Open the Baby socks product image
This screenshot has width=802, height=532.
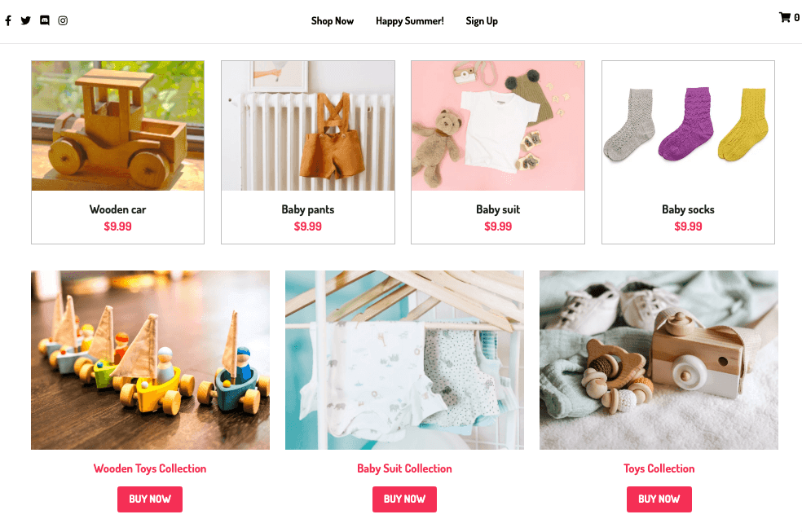(x=688, y=125)
